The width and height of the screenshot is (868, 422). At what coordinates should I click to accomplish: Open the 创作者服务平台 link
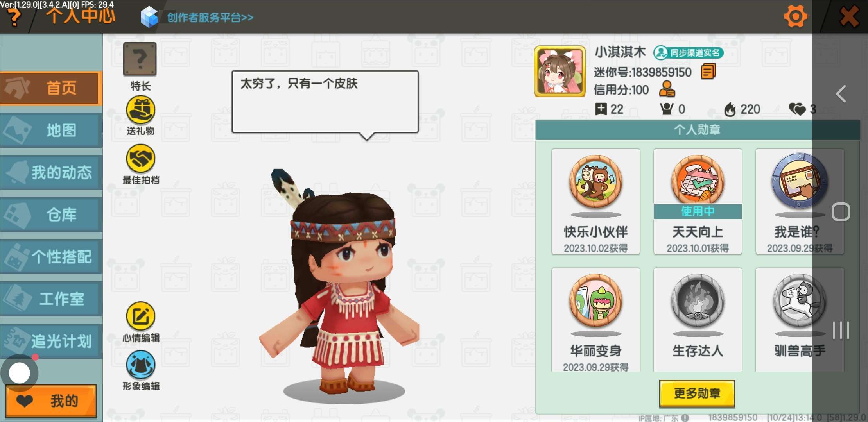[210, 18]
